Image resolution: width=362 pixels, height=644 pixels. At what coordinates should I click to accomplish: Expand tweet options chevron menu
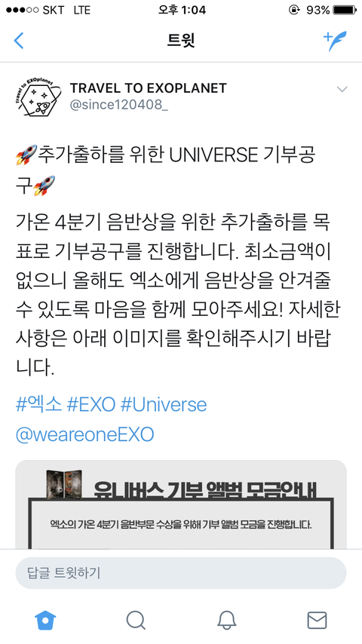(342, 89)
